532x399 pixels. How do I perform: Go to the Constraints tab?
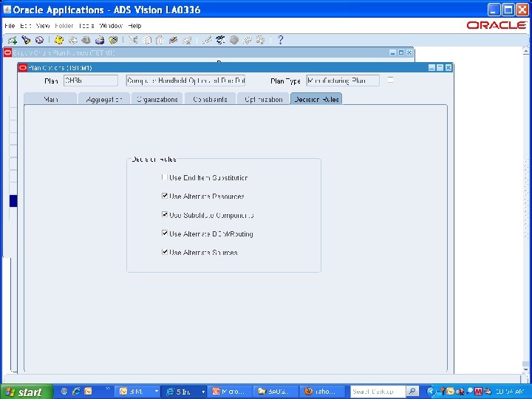(x=210, y=99)
